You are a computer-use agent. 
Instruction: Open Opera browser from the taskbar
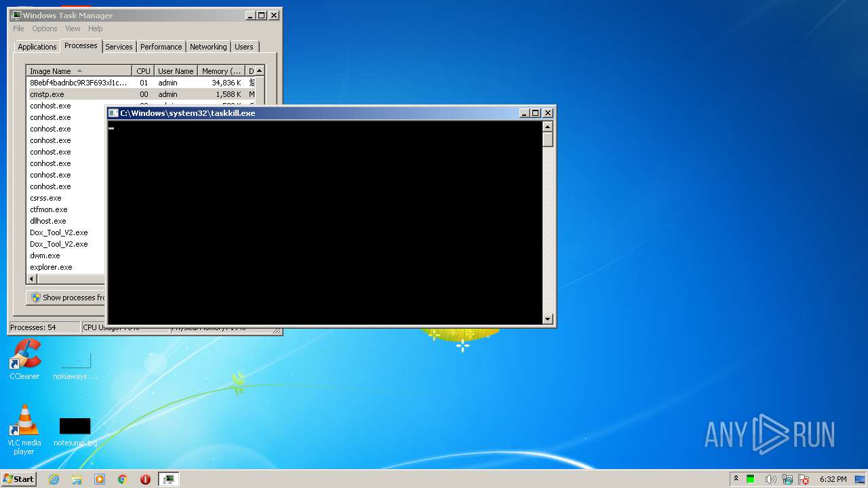(145, 479)
